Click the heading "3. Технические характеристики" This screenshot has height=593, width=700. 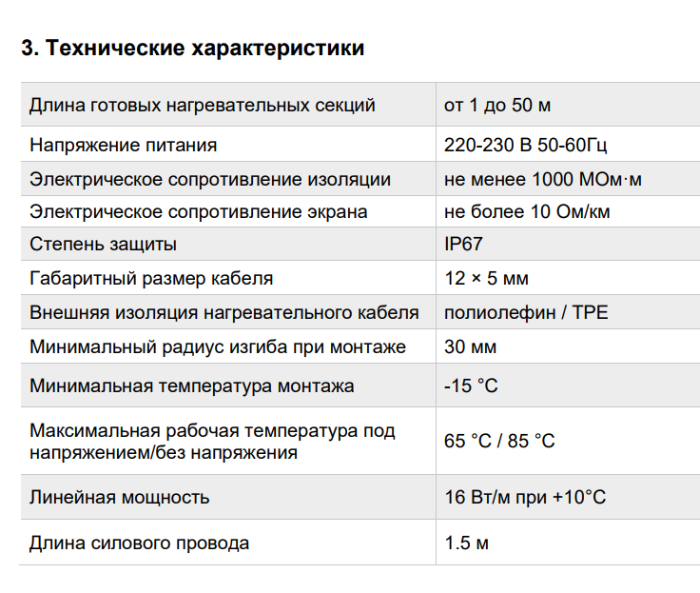click(x=192, y=48)
